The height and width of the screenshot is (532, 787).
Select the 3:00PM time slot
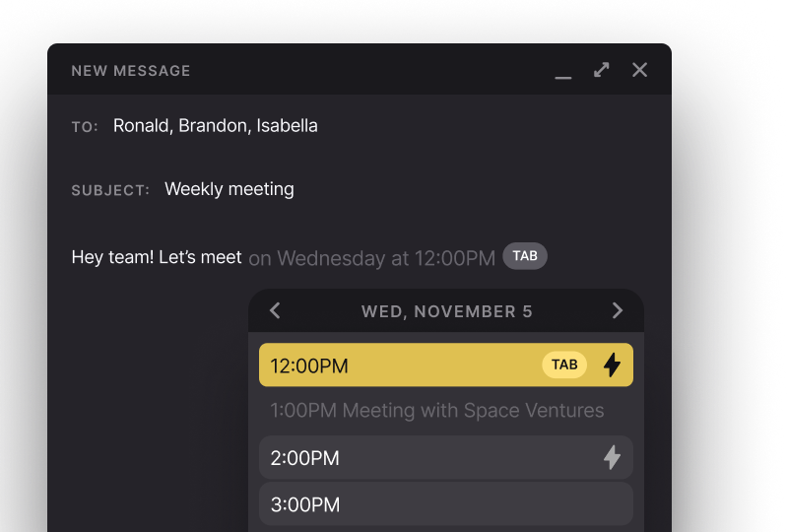coord(445,503)
